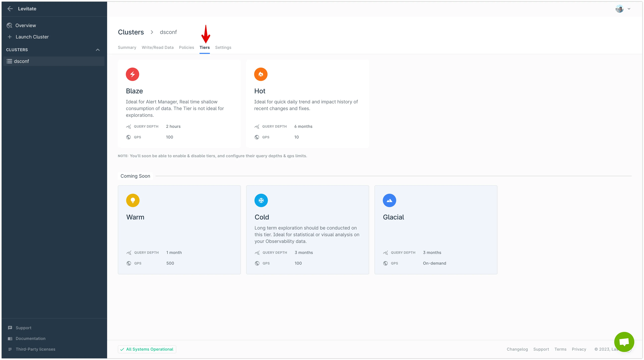
Task: Go to the Settings tab
Action: (x=223, y=48)
